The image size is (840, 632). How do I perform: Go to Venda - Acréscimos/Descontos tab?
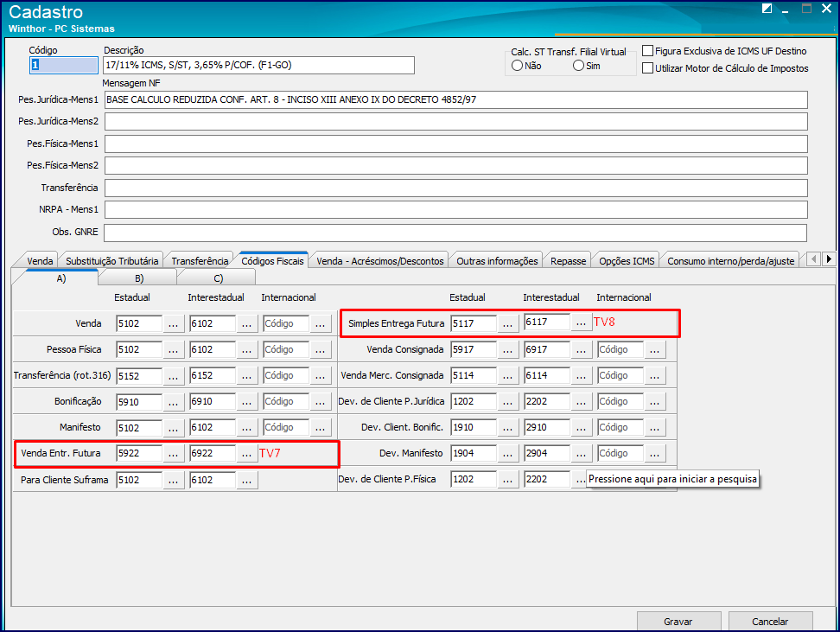(x=380, y=261)
